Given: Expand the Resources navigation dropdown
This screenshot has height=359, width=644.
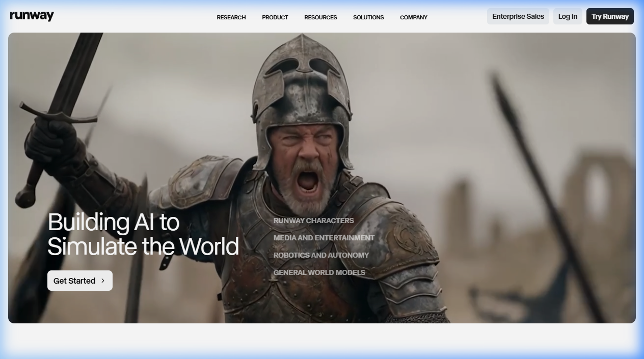Looking at the screenshot, I should click(320, 17).
